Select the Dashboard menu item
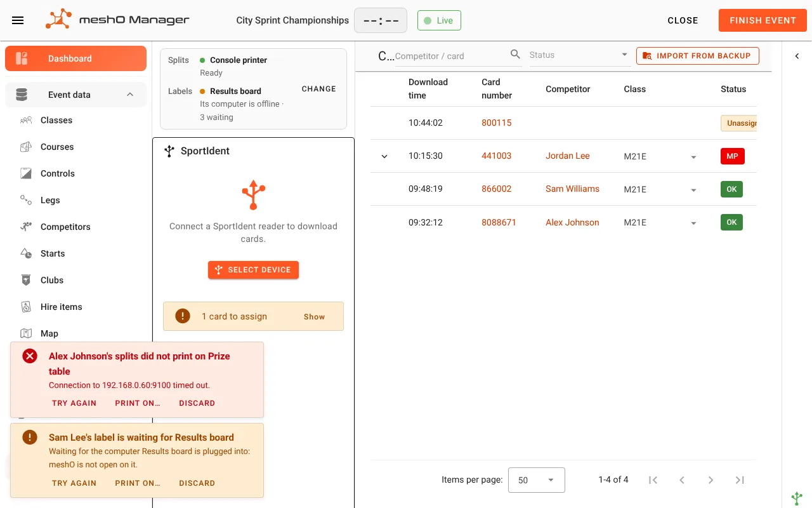This screenshot has height=508, width=812. 76,58
